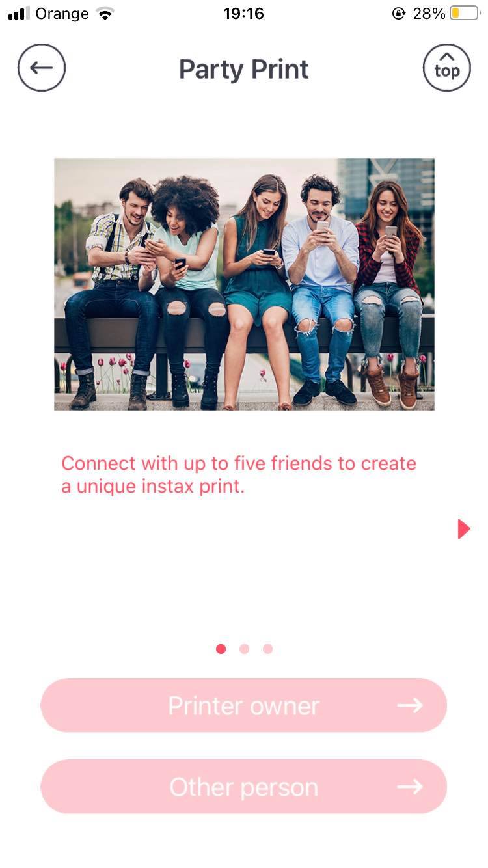This screenshot has width=488, height=868.
Task: Tap the arrow on Other person button
Action: [x=410, y=787]
